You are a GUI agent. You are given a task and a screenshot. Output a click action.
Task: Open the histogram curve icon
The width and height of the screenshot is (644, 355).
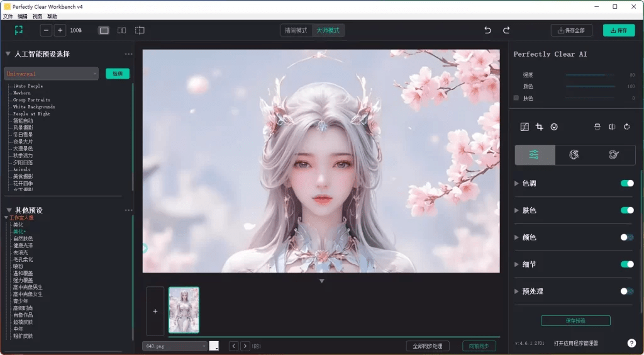click(525, 127)
